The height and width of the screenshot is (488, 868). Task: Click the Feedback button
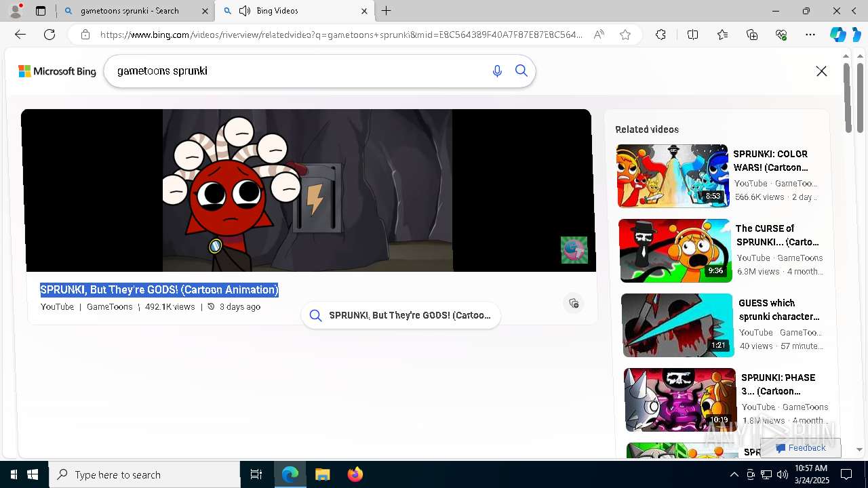[x=801, y=447]
